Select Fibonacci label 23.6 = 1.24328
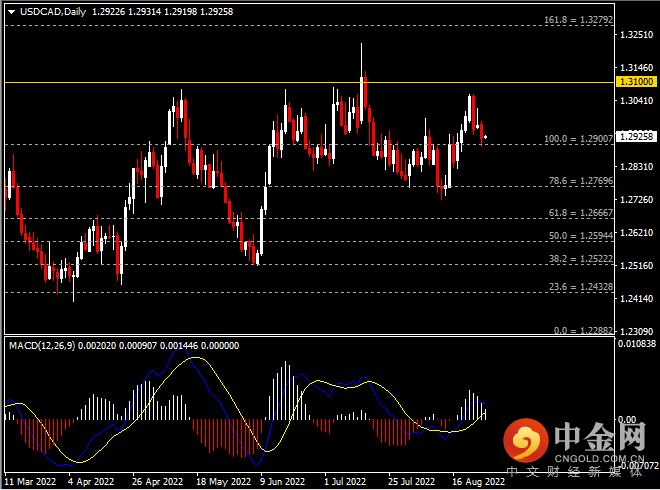The height and width of the screenshot is (490, 660). 580,287
